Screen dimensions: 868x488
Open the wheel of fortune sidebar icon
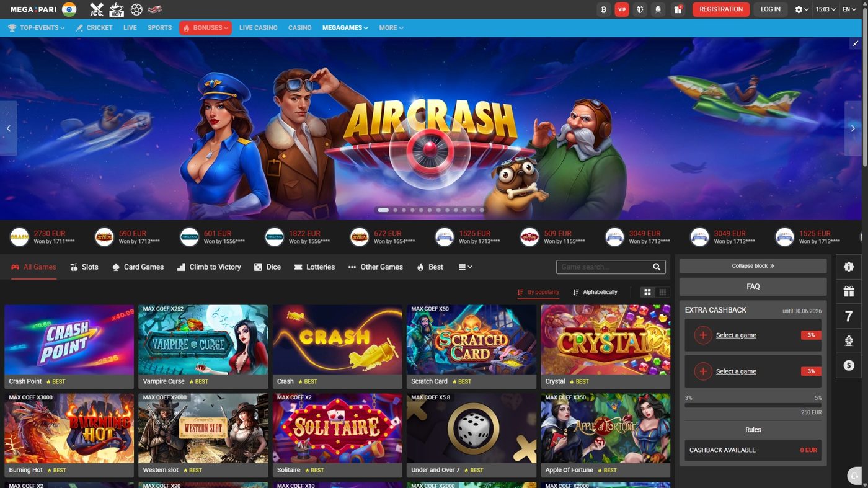pos(849,341)
